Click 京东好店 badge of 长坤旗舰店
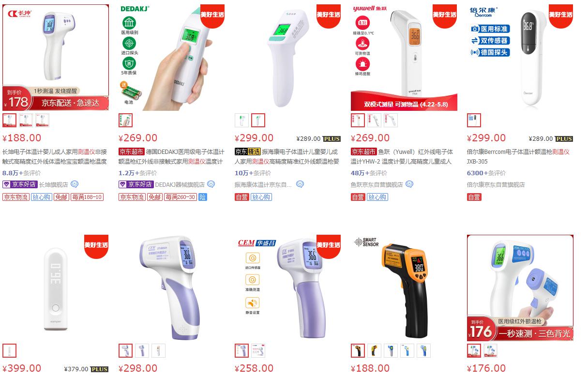 (x=20, y=184)
